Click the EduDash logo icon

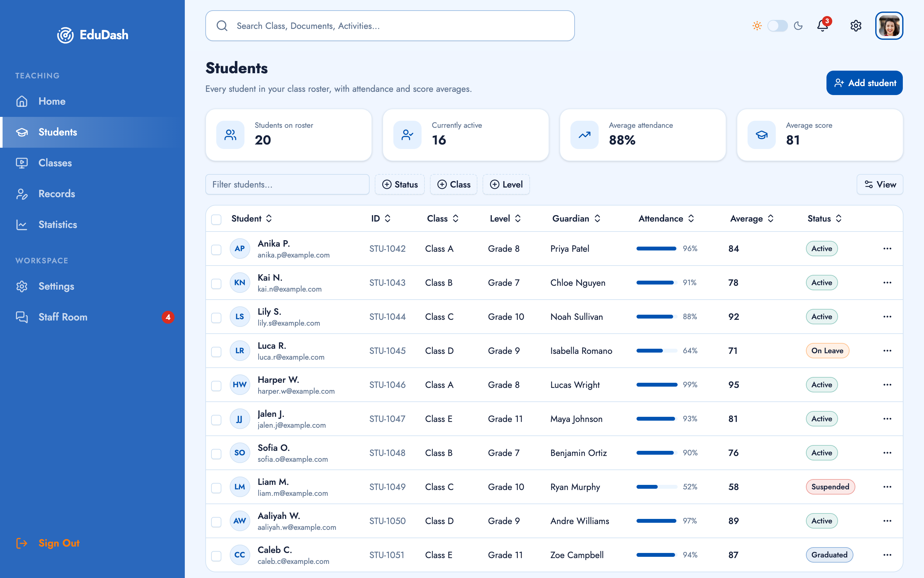click(x=65, y=35)
